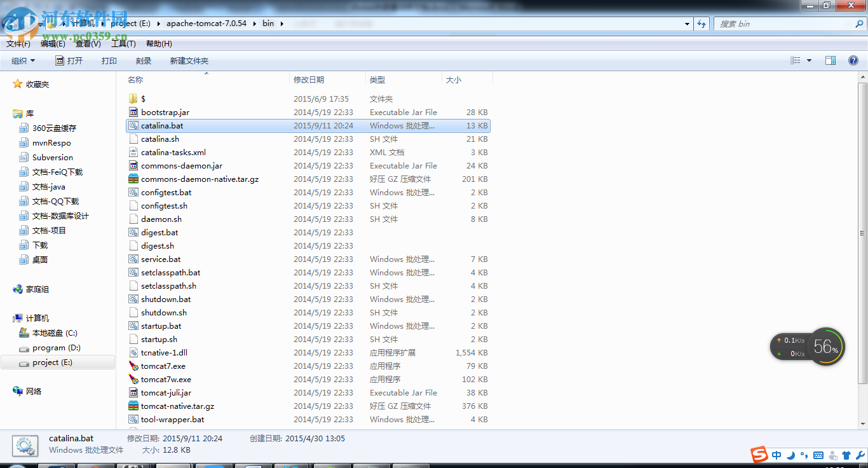Select the $ folder icon
This screenshot has height=468, width=868.
(133, 99)
